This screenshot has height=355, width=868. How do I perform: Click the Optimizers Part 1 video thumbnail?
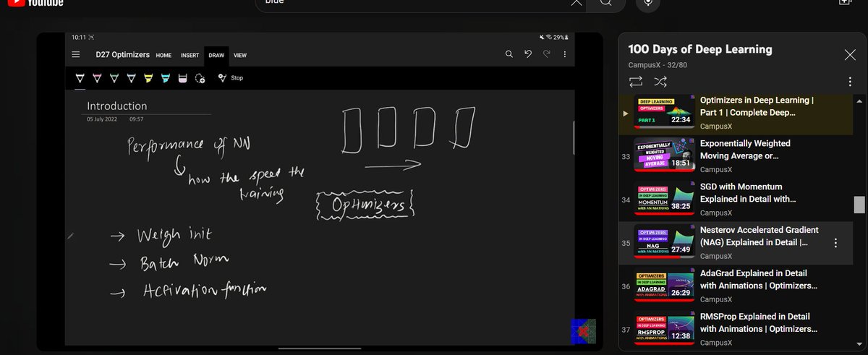click(665, 111)
